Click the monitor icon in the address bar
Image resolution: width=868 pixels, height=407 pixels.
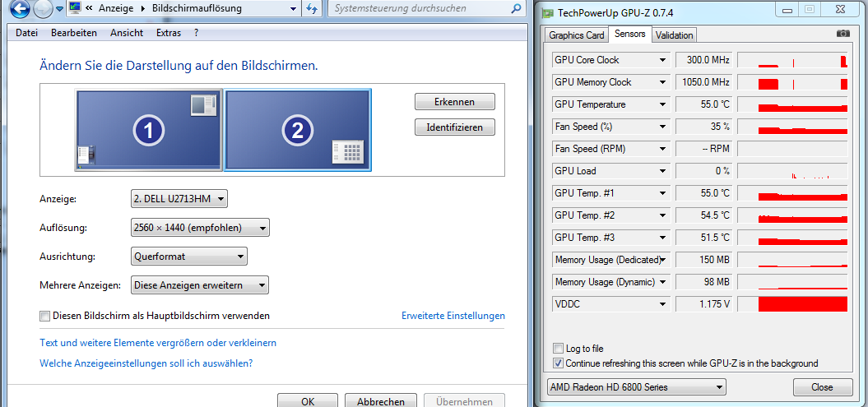coord(76,8)
